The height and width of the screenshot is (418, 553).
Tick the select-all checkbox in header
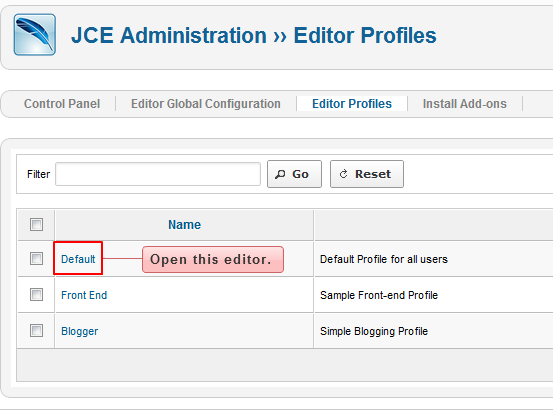coord(36,224)
